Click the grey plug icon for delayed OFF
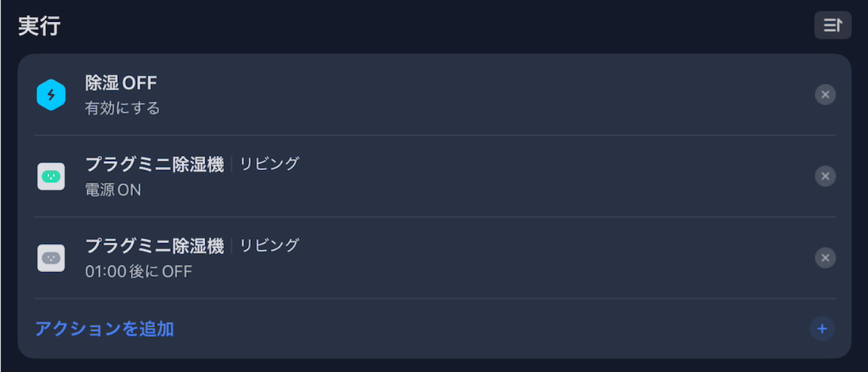This screenshot has height=372, width=868. (x=51, y=258)
